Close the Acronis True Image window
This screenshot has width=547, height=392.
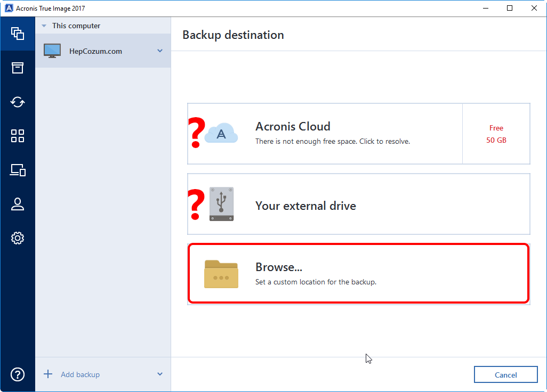point(534,8)
